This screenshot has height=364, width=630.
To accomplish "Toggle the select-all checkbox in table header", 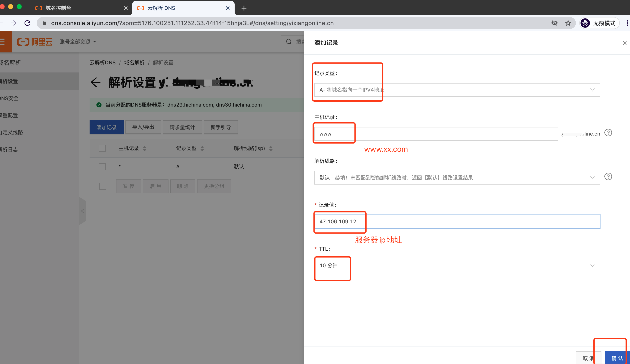I will point(102,148).
